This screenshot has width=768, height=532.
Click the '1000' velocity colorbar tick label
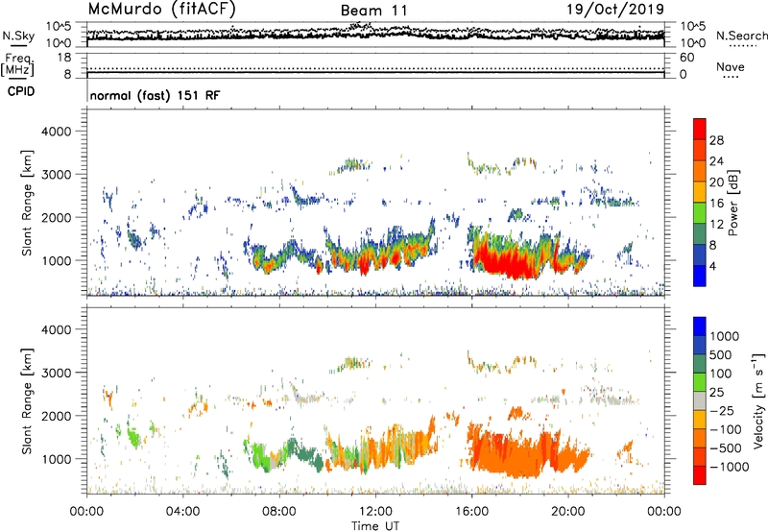point(725,336)
